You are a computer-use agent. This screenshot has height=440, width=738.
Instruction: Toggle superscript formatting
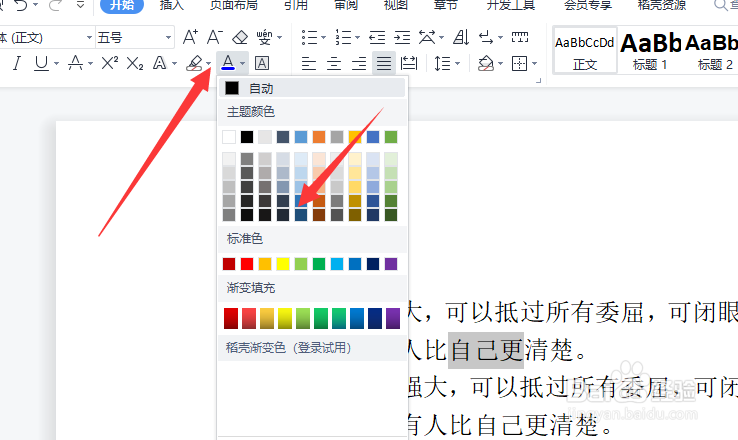pyautogui.click(x=110, y=63)
